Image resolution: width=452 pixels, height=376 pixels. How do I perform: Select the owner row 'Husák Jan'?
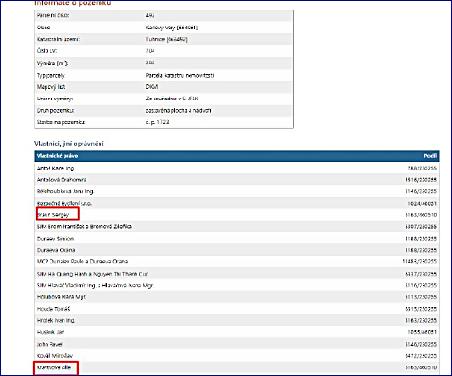(x=237, y=332)
